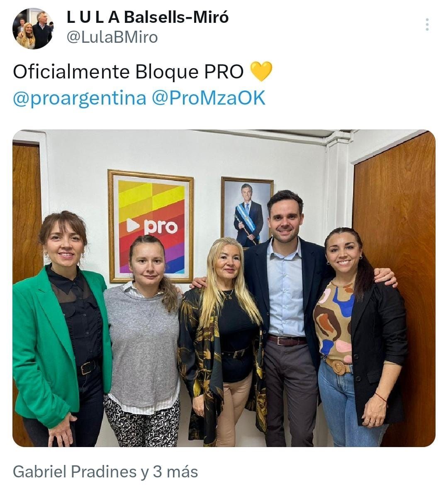
Task: Click the @LulaBMiro handle
Action: pos(112,37)
